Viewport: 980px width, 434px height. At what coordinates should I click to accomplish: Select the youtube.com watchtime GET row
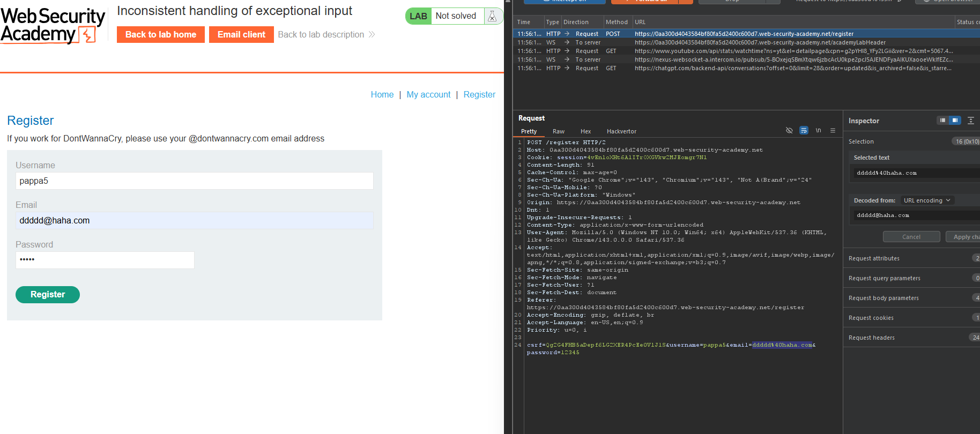pyautogui.click(x=746, y=51)
